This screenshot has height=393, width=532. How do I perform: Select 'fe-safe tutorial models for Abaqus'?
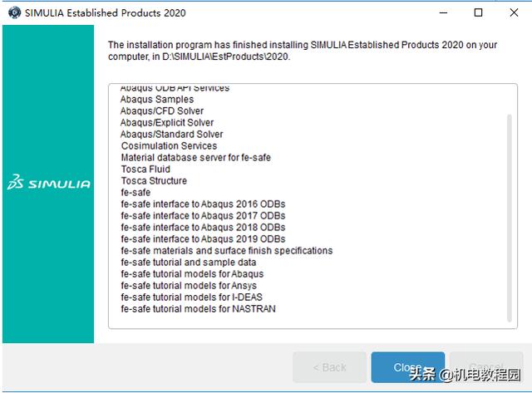[192, 273]
